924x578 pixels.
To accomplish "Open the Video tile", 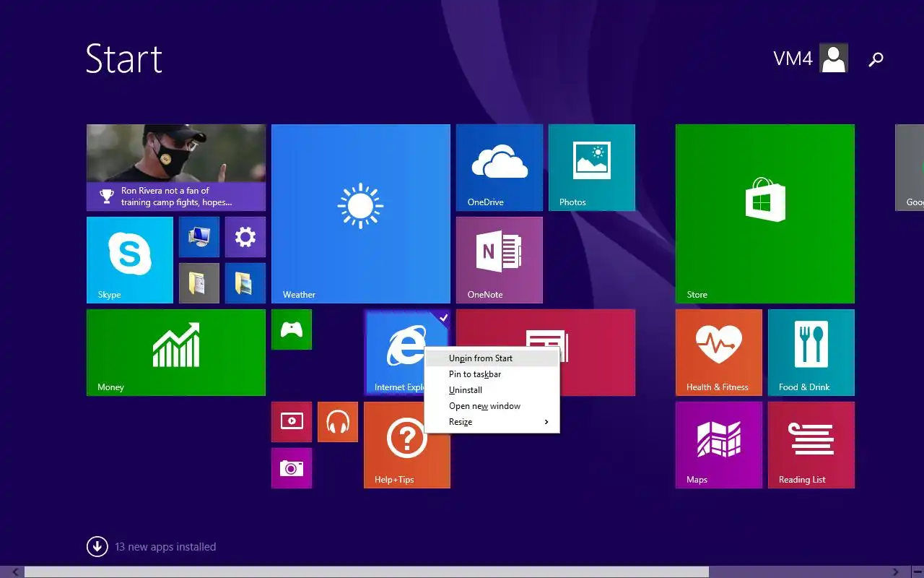I will [292, 422].
